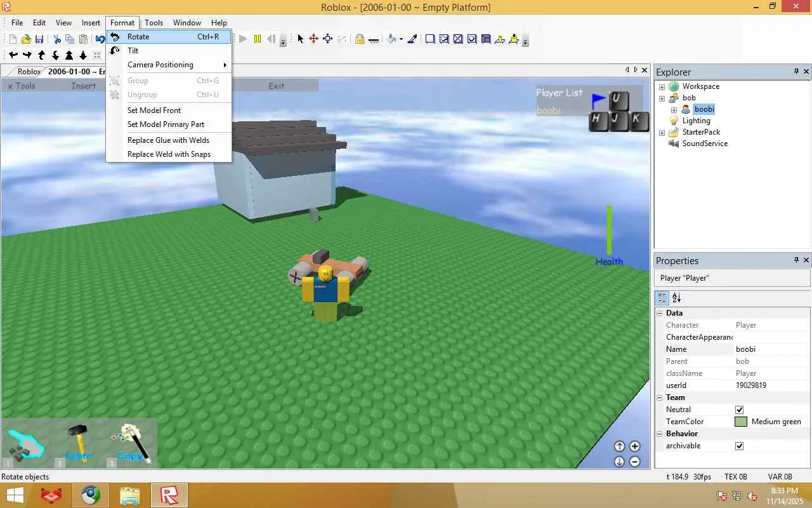
Task: Select the eyedropper color picker tool
Action: point(412,39)
